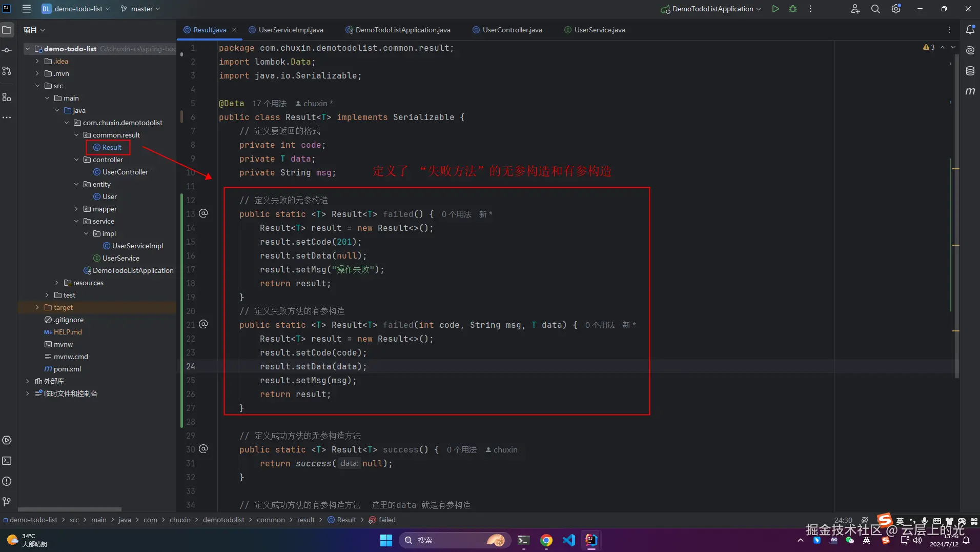Expand the .idea folder
980x552 pixels.
(37, 61)
